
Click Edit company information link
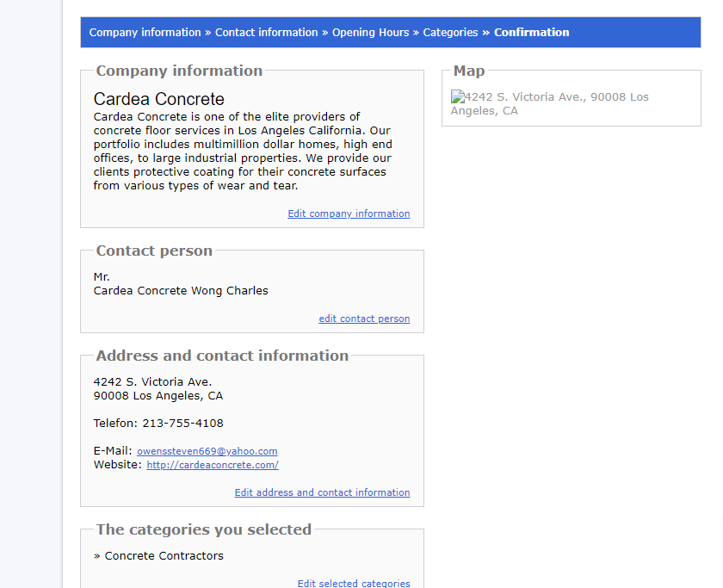[x=349, y=214]
